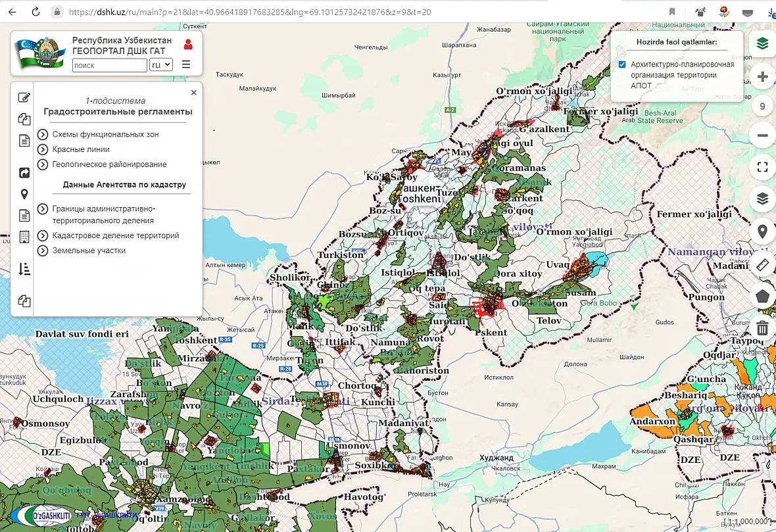
Task: Click the site lock icon in address bar
Action: (x=57, y=12)
